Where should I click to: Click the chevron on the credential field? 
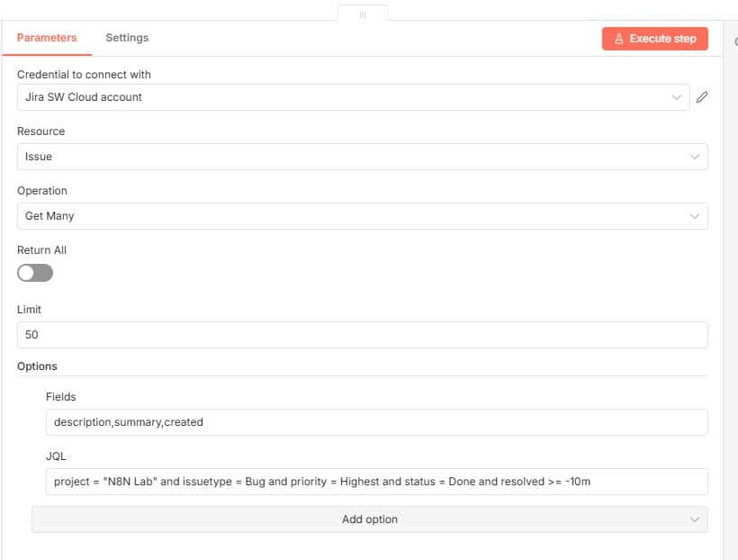678,96
